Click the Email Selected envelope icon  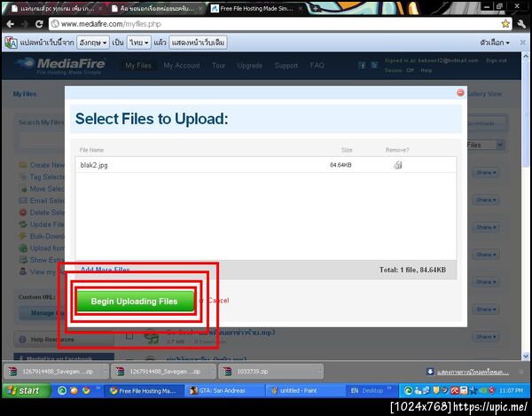point(23,200)
